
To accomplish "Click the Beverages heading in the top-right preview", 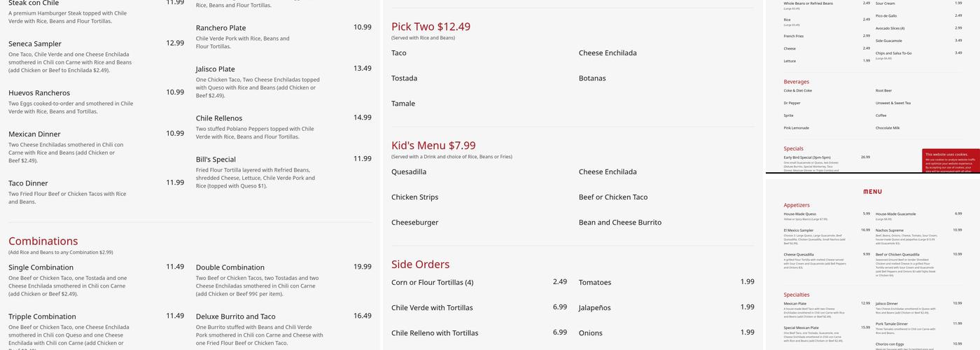I will click(796, 82).
